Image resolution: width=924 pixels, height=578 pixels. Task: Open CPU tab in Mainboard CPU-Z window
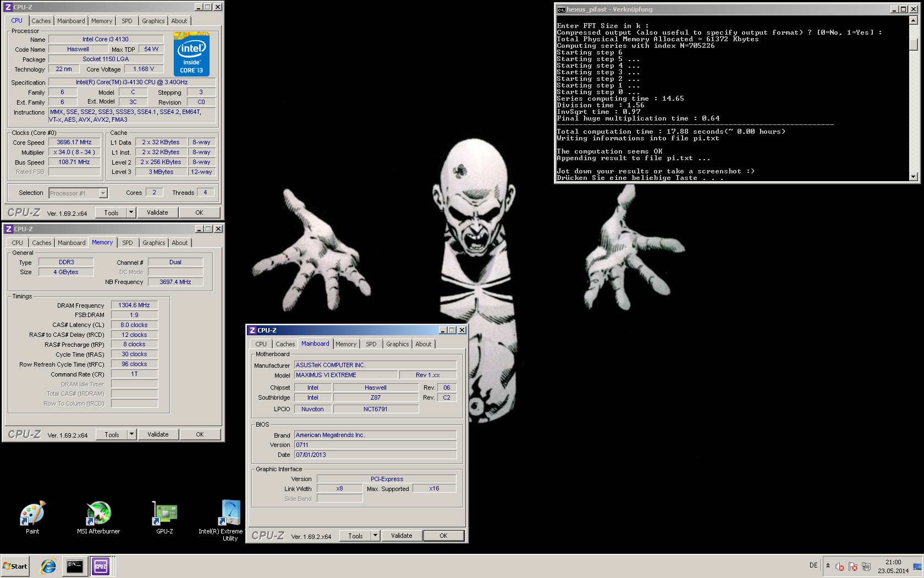pos(261,344)
